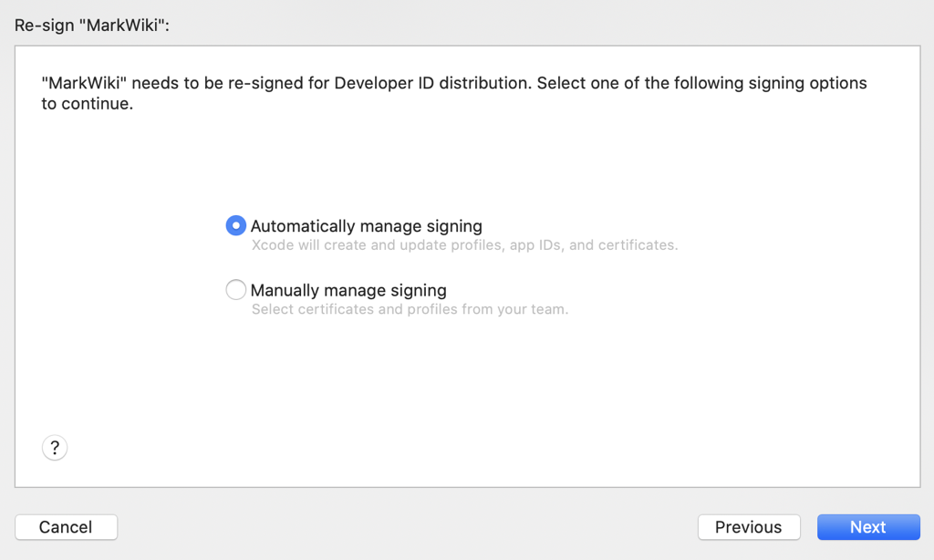Click the "Select certificates and profiles" description

point(365,309)
